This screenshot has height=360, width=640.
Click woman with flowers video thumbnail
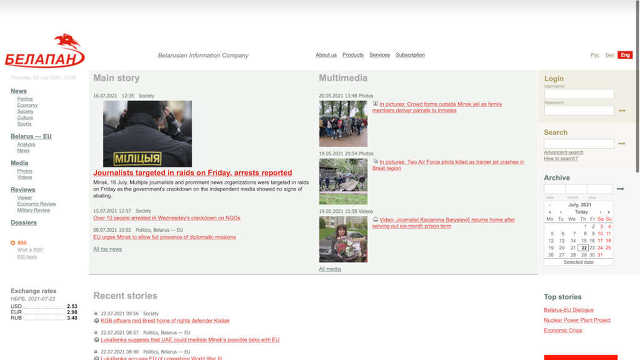343,239
